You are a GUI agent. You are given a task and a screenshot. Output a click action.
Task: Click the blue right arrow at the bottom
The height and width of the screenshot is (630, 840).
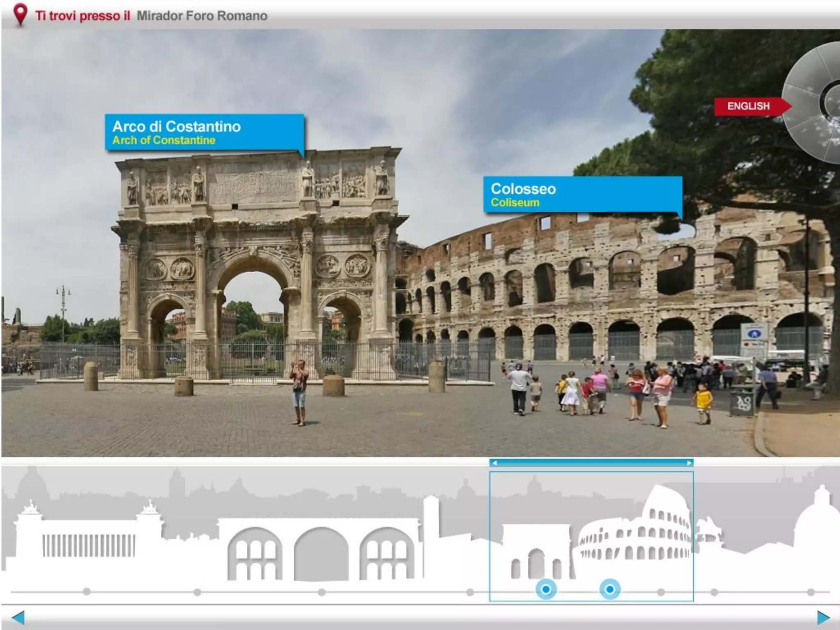(823, 617)
